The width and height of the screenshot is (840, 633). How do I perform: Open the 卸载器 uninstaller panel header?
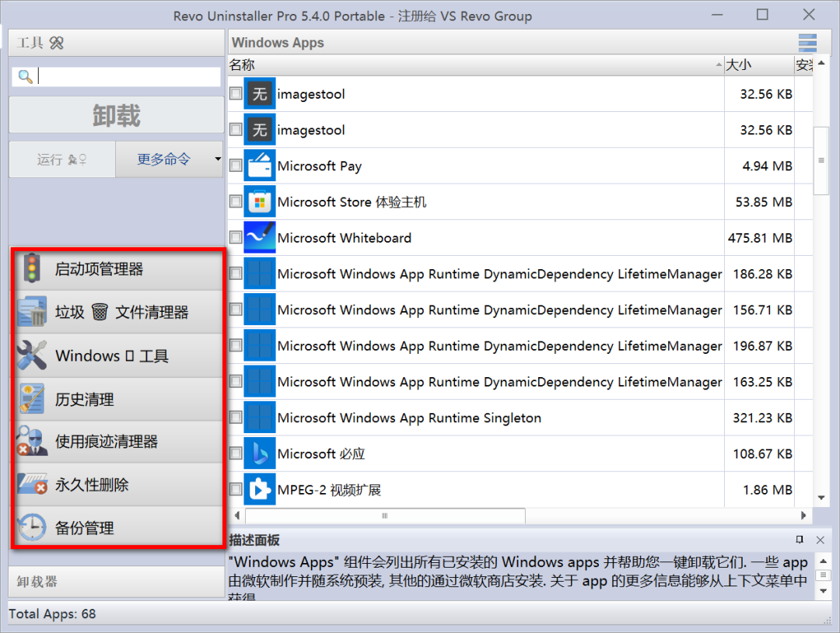116,582
